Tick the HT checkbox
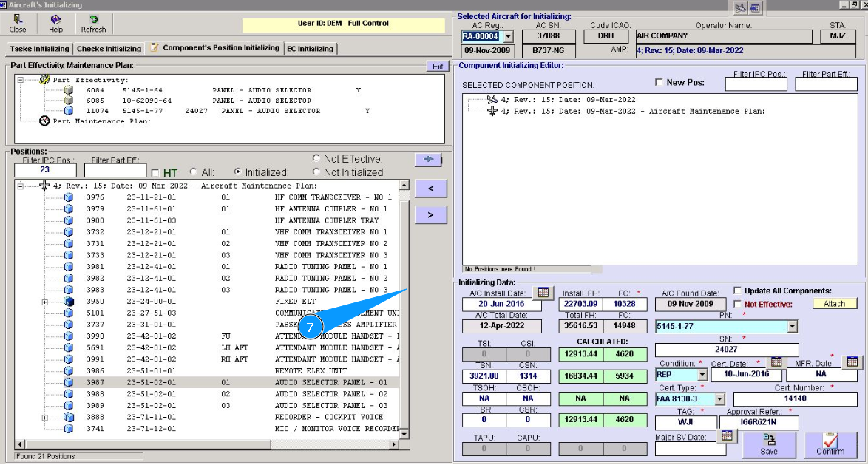 (155, 172)
